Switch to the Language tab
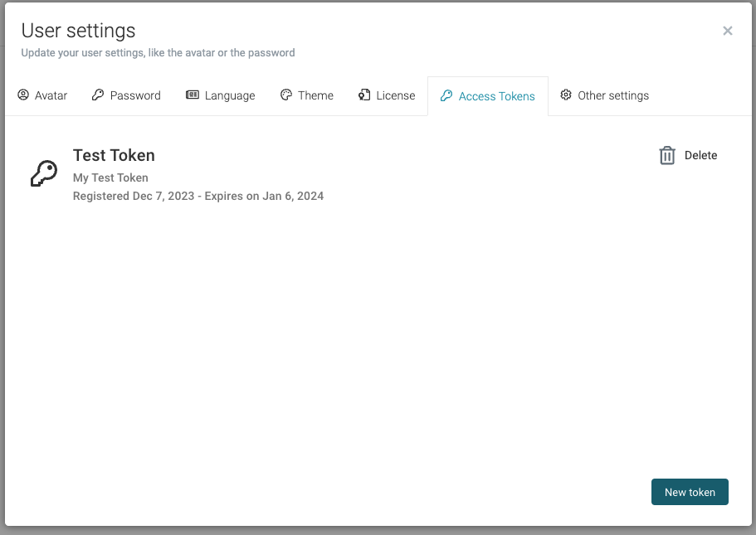Image resolution: width=756 pixels, height=535 pixels. tap(221, 95)
